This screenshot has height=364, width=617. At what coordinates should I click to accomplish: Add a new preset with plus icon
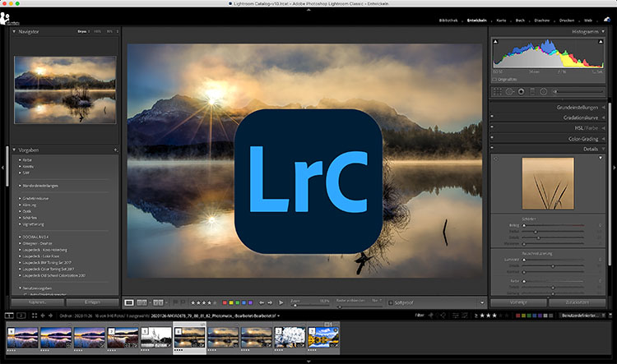click(x=115, y=150)
